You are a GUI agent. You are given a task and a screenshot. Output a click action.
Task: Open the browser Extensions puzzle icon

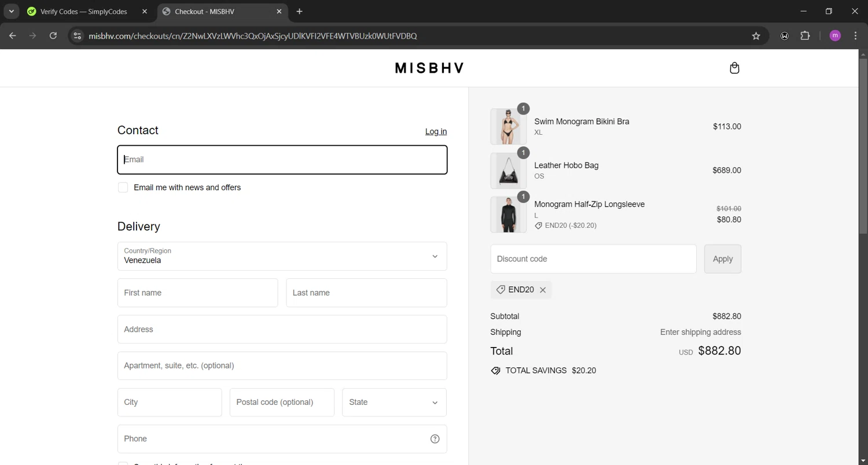[805, 36]
